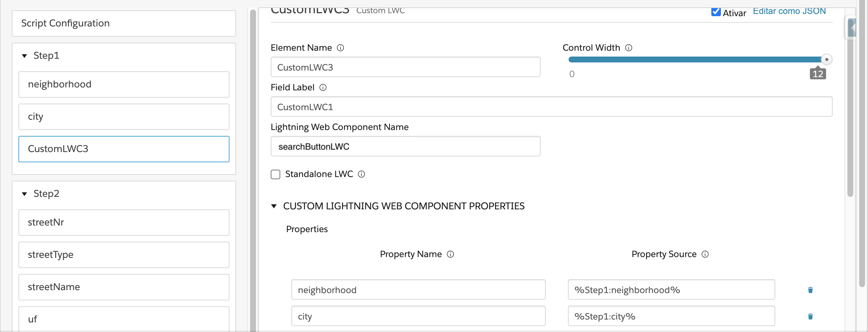Delete the city property row
868x332 pixels.
pyautogui.click(x=810, y=317)
